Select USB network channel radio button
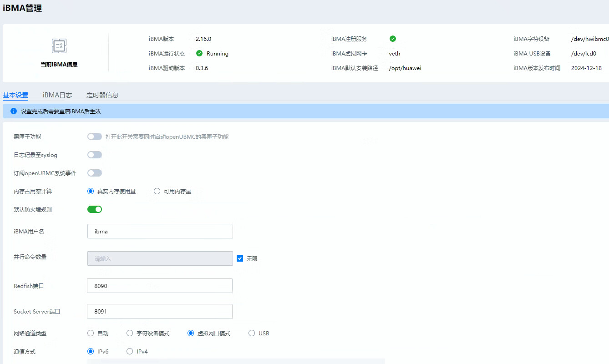This screenshot has width=609, height=364. pyautogui.click(x=252, y=333)
